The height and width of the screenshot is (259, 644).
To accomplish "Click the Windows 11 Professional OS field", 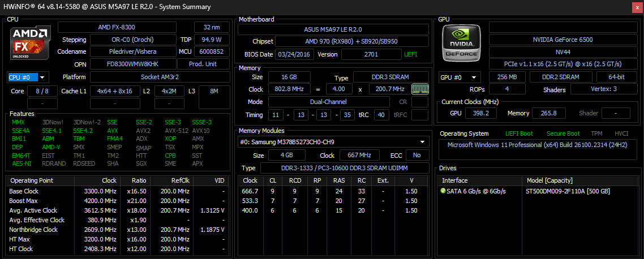I will tap(538, 149).
